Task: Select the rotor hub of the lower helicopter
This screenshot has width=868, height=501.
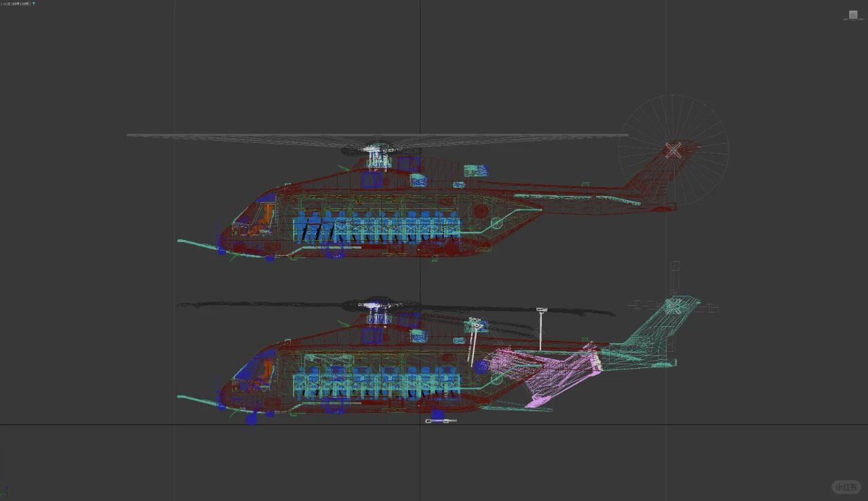Action: pos(378,308)
